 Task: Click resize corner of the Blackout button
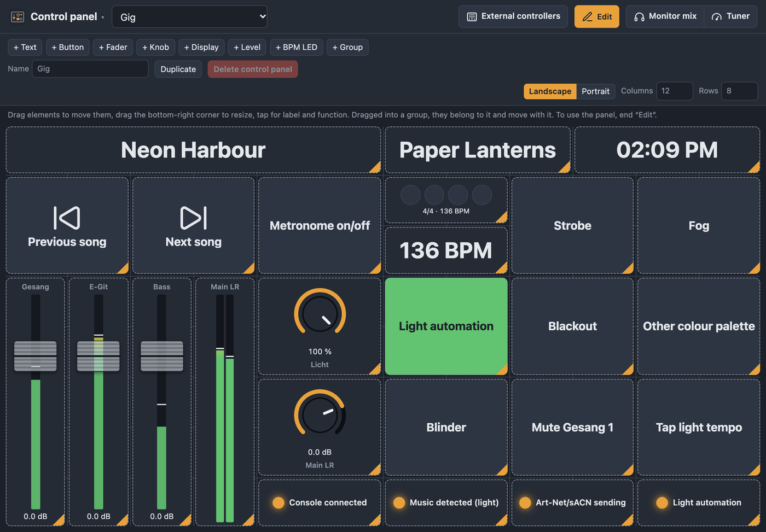click(628, 370)
